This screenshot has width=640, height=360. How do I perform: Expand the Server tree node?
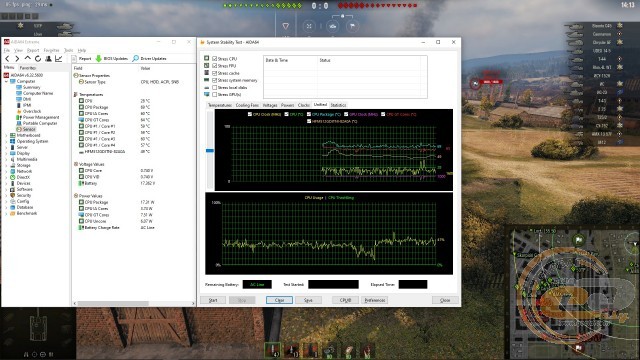[x=7, y=147]
